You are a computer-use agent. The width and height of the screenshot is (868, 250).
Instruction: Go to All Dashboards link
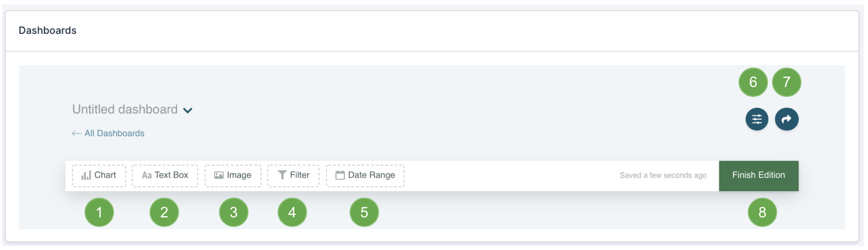click(114, 133)
